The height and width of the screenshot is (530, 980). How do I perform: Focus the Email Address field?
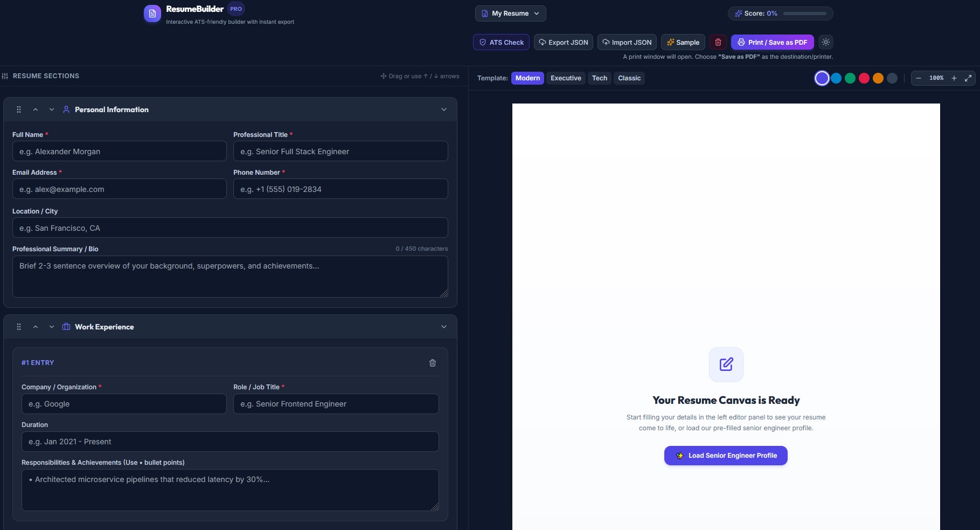pos(120,189)
